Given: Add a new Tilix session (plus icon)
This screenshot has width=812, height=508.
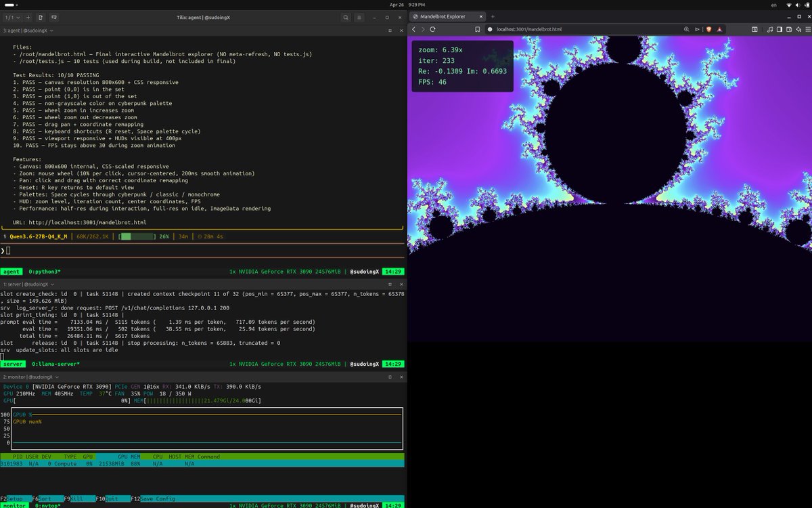Looking at the screenshot, I should 28,17.
